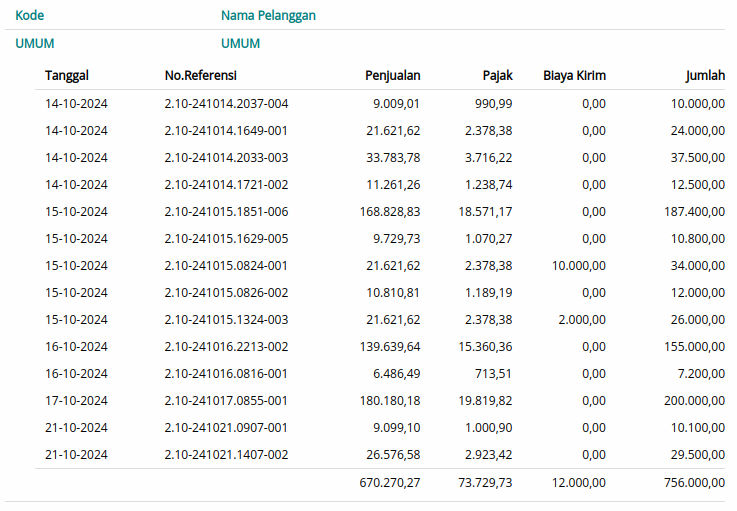Screen dimensions: 737x511
Task: Click the 2.000,00 Biaya Kirim cell
Action: 581,319
